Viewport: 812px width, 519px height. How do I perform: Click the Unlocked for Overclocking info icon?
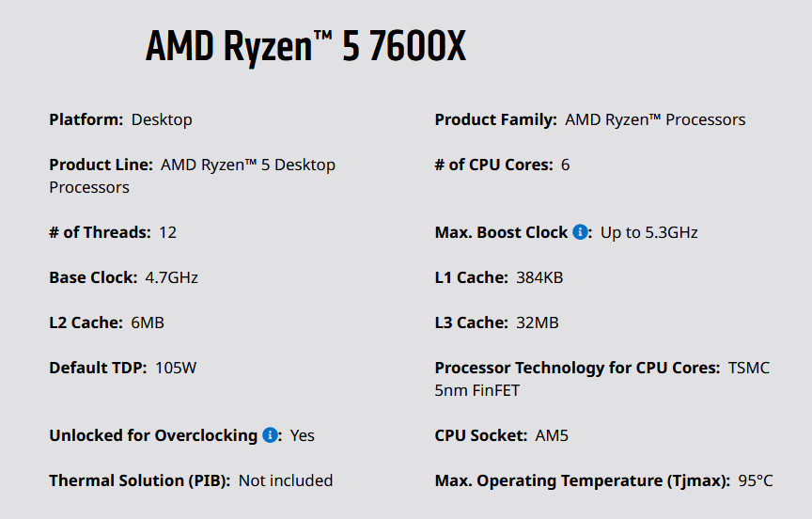270,435
